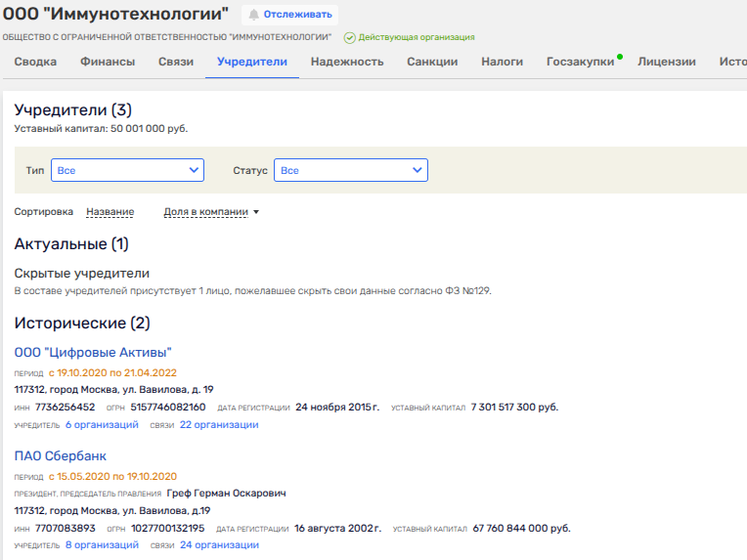Image resolution: width=747 pixels, height=560 pixels.
Task: Switch to the Сводка tab
Action: click(35, 62)
